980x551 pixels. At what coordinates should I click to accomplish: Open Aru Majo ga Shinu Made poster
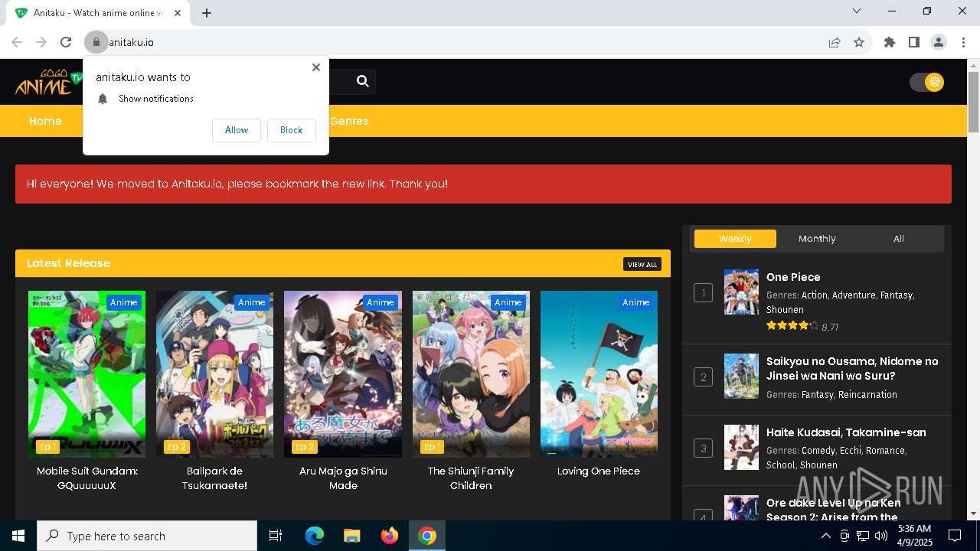click(x=343, y=374)
